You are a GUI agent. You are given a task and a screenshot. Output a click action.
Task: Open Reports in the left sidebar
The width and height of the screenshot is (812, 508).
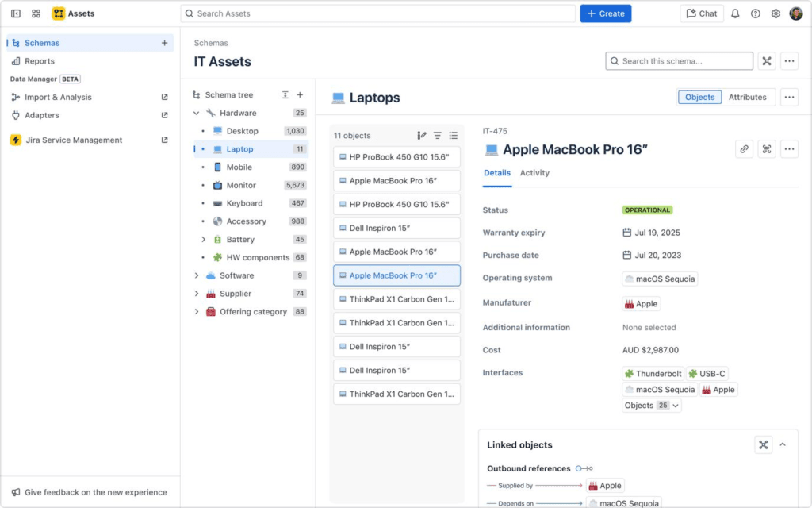[40, 61]
